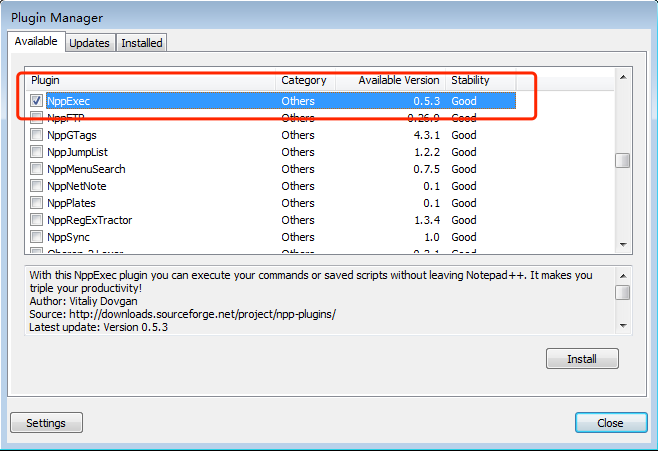658x452 pixels.
Task: Click the plugin list scrollbar thumb
Action: 623,160
